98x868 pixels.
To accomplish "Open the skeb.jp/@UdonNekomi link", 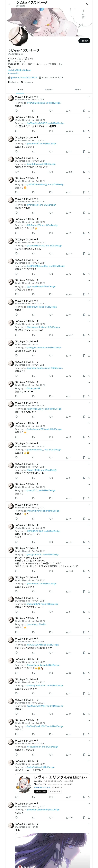I will (20, 70).
